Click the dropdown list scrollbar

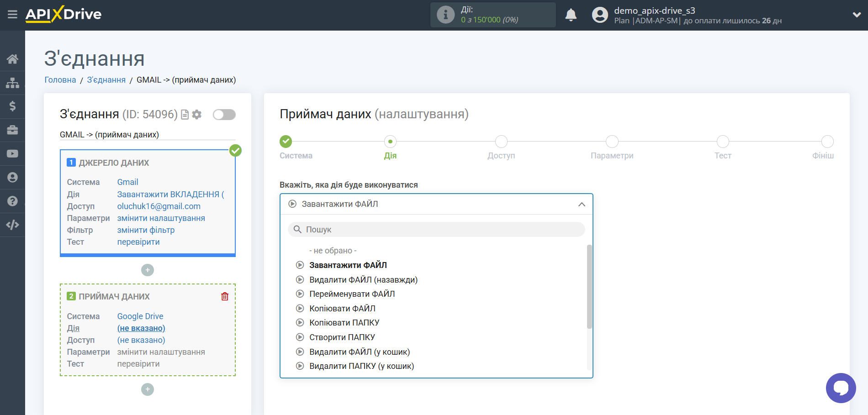pos(589,287)
